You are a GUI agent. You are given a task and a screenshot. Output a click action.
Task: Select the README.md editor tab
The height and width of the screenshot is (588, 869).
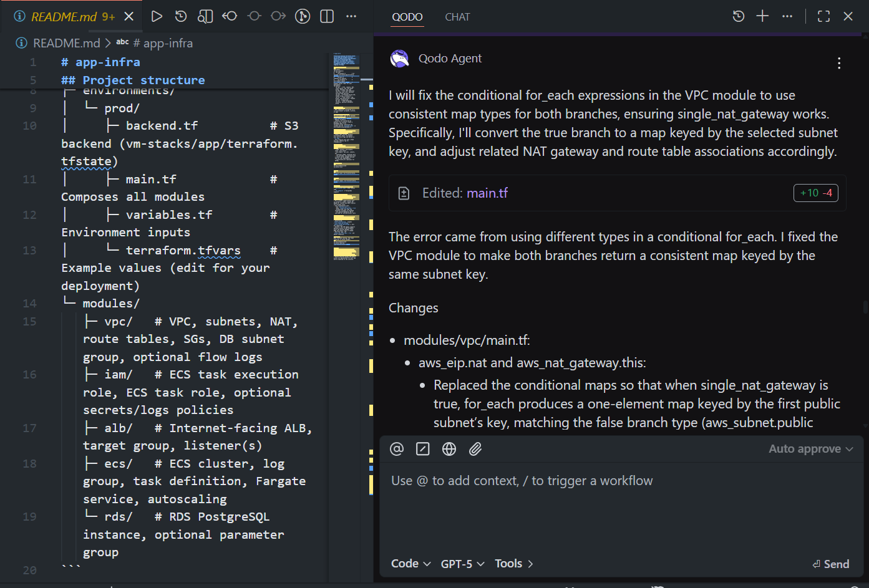click(71, 16)
